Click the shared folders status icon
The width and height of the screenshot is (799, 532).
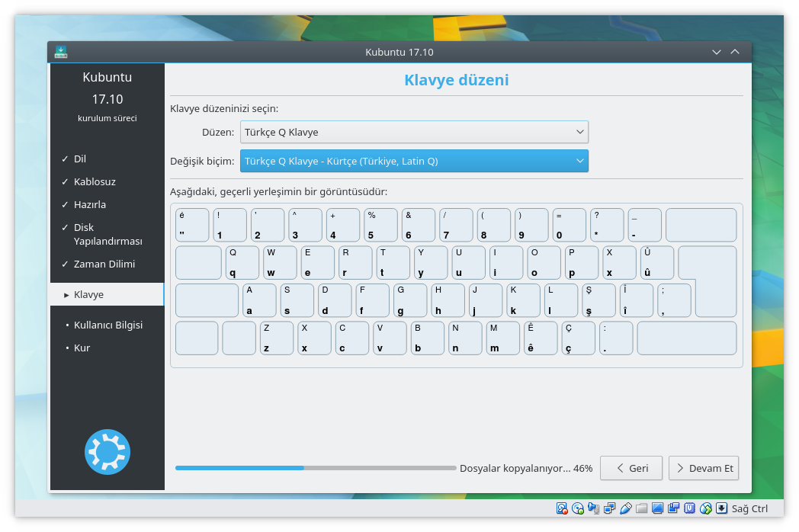coord(642,508)
